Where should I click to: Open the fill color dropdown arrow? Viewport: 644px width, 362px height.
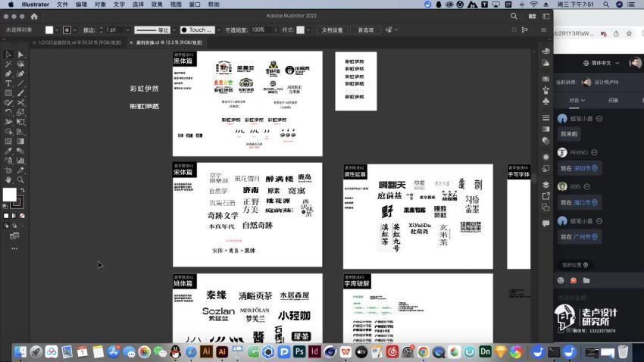(x=57, y=30)
